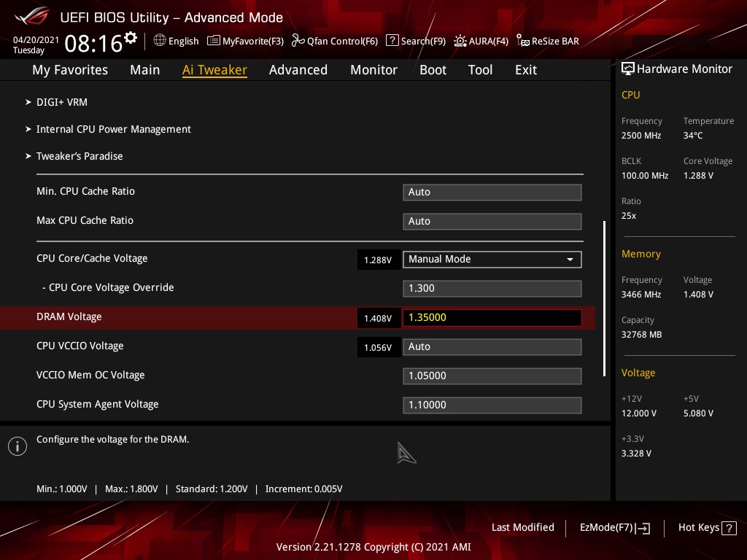Switch to My Favorites tab
The height and width of the screenshot is (560, 747).
pos(70,70)
